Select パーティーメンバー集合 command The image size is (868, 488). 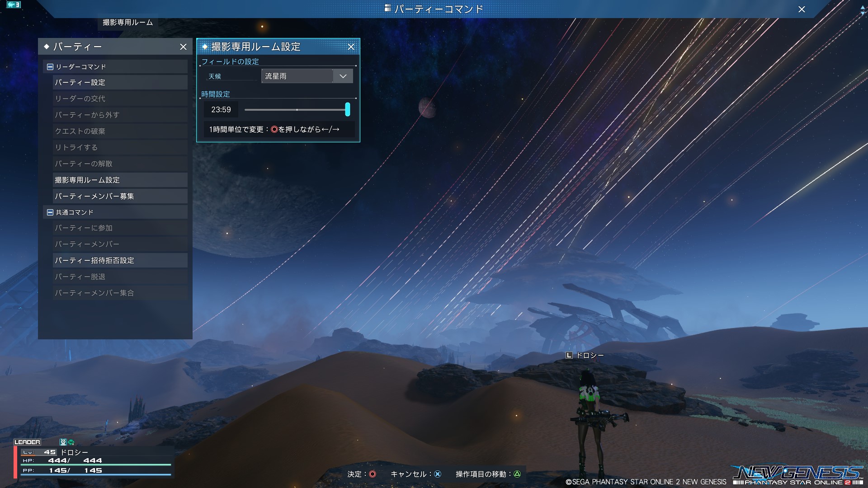[120, 293]
